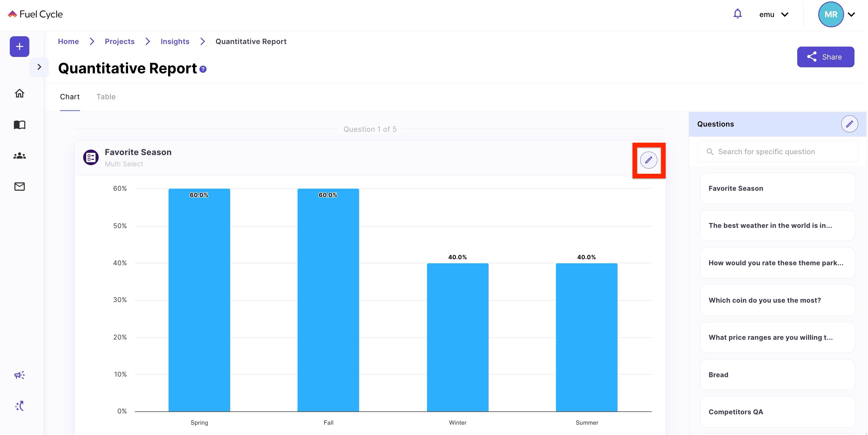Screen dimensions: 868x435
Task: Select the Bread question in list
Action: 777,375
